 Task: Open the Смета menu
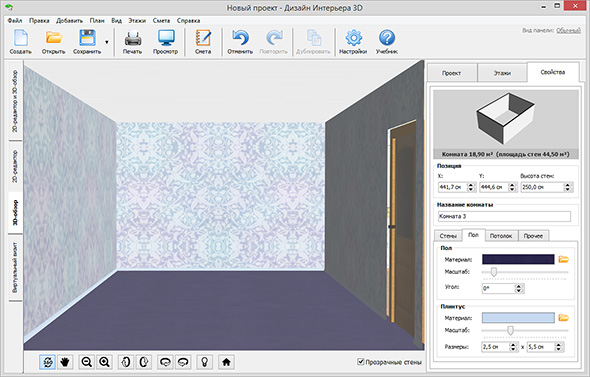coord(161,21)
